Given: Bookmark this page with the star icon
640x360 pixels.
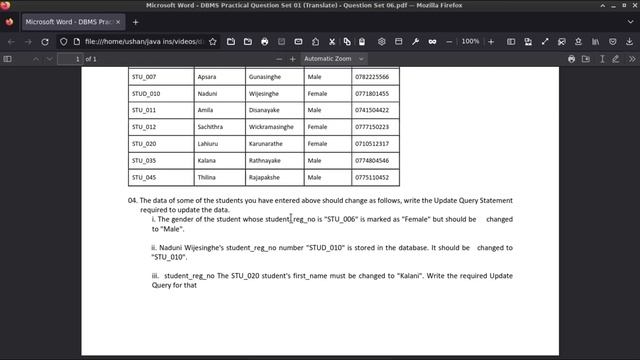Looking at the screenshot, I should pyautogui.click(x=213, y=42).
